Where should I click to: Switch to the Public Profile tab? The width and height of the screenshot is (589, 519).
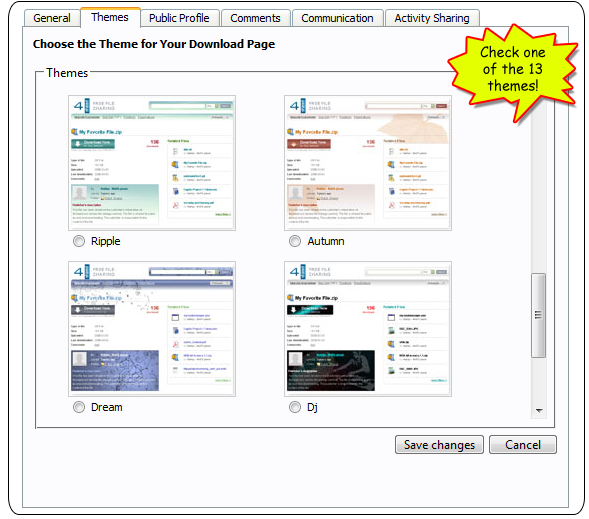pyautogui.click(x=179, y=18)
